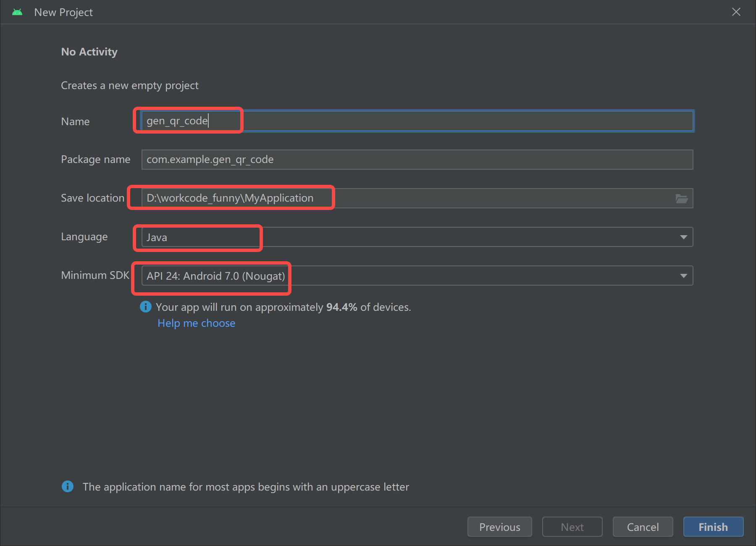Click the info icon beside device percentage text

pos(146,307)
